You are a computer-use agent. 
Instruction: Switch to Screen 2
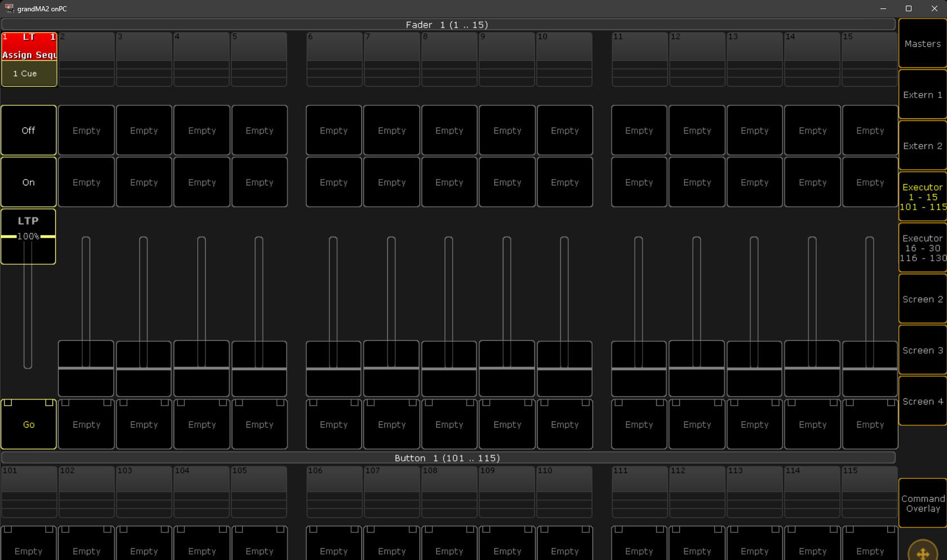923,299
